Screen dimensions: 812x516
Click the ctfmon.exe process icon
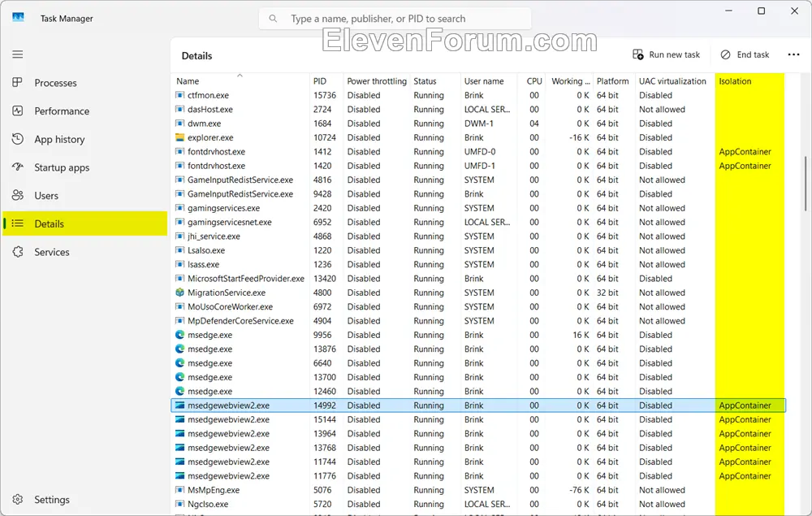coord(179,95)
